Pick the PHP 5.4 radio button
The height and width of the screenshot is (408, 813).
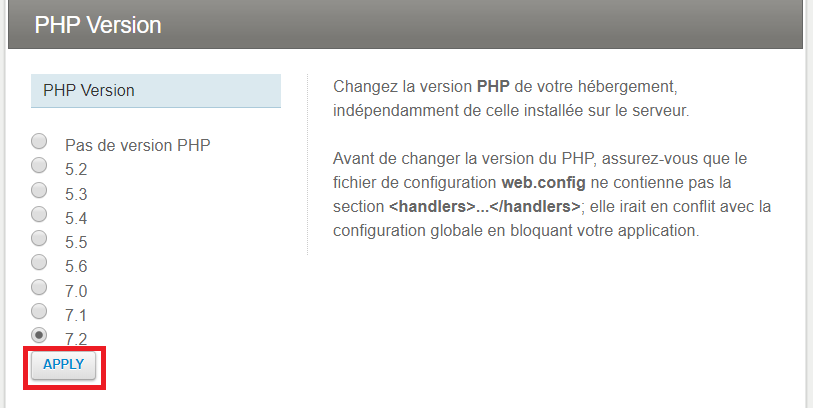click(x=39, y=213)
